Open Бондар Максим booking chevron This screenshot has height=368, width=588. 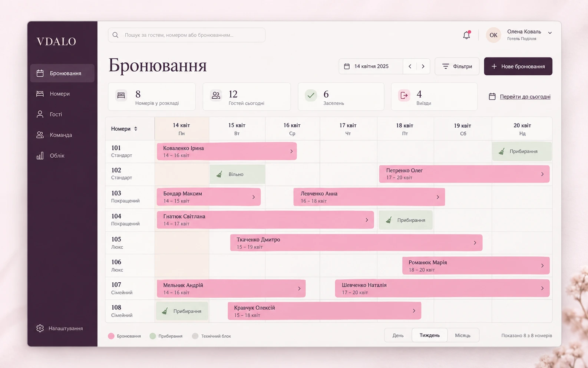pos(254,197)
